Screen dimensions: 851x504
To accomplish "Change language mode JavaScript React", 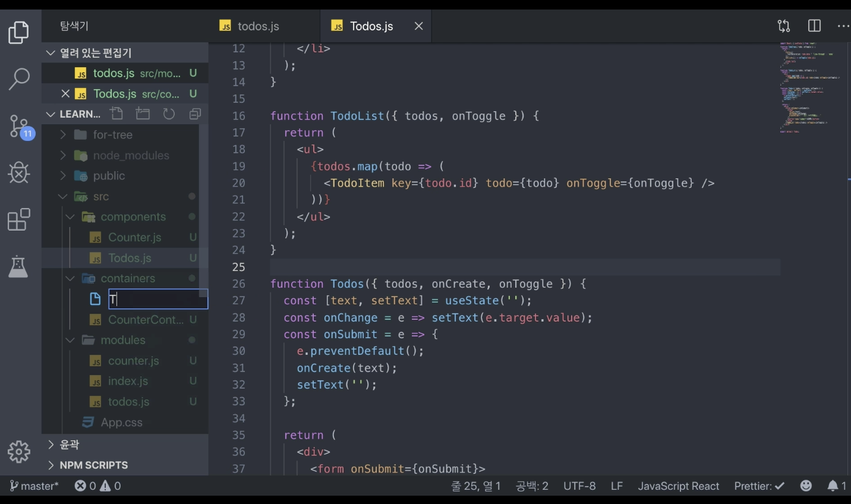I will [x=679, y=486].
